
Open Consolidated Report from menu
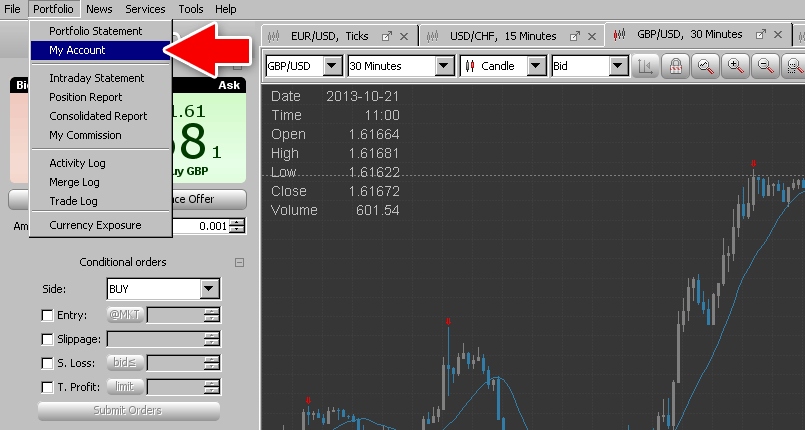(101, 116)
